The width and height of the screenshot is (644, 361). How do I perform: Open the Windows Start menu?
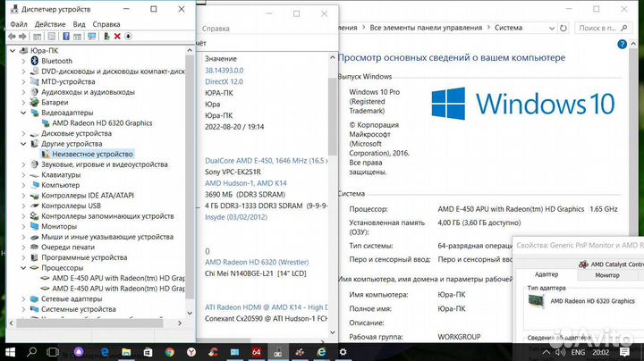tap(11, 351)
